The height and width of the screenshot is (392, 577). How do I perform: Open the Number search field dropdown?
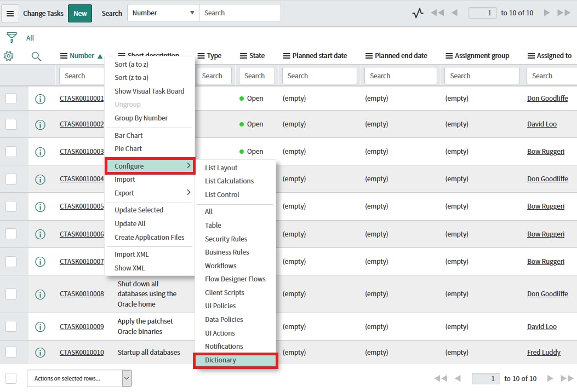[162, 13]
